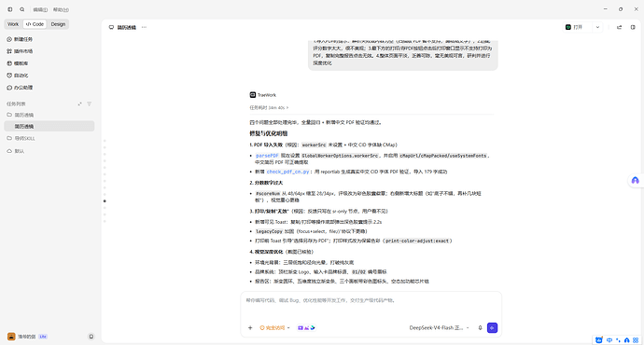Switch to the Design tab
Viewport: 644px width, 345px height.
[58, 24]
